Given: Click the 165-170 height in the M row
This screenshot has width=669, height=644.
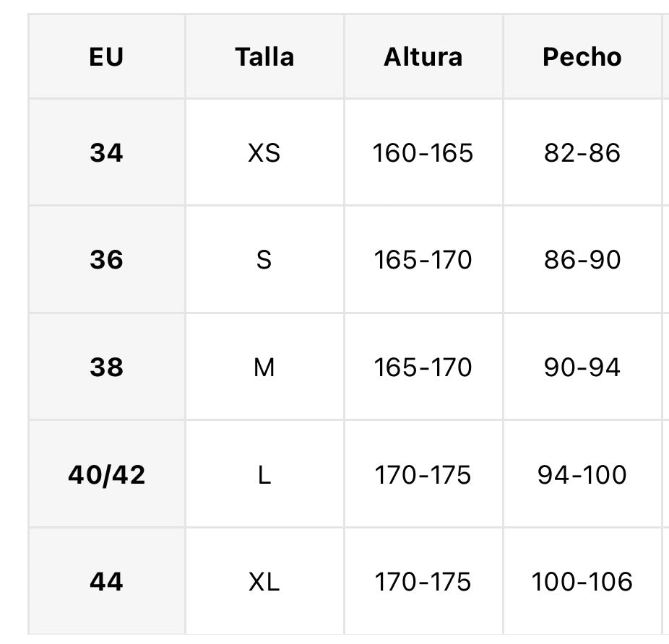Looking at the screenshot, I should pos(423,367).
